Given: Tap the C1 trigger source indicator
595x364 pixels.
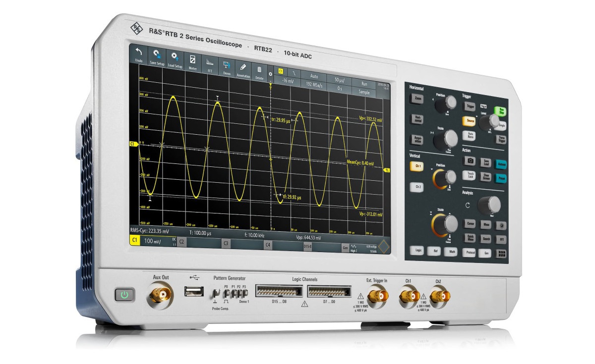Looking at the screenshot, I should point(280,71).
